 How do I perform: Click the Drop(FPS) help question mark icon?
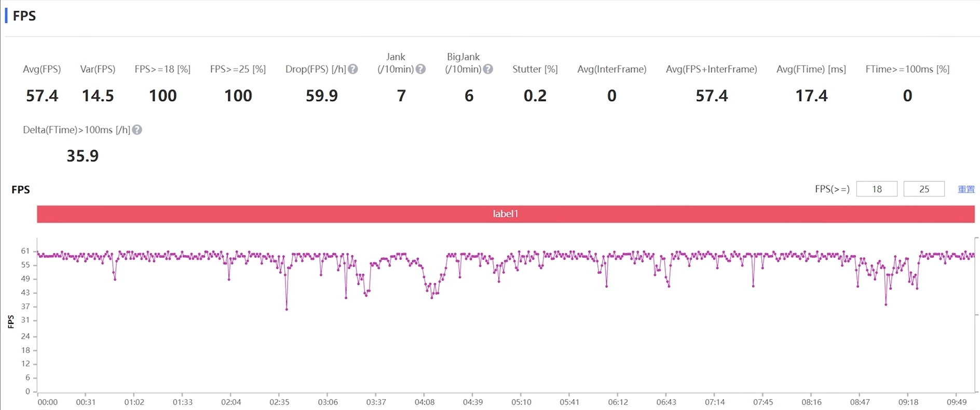click(x=353, y=69)
